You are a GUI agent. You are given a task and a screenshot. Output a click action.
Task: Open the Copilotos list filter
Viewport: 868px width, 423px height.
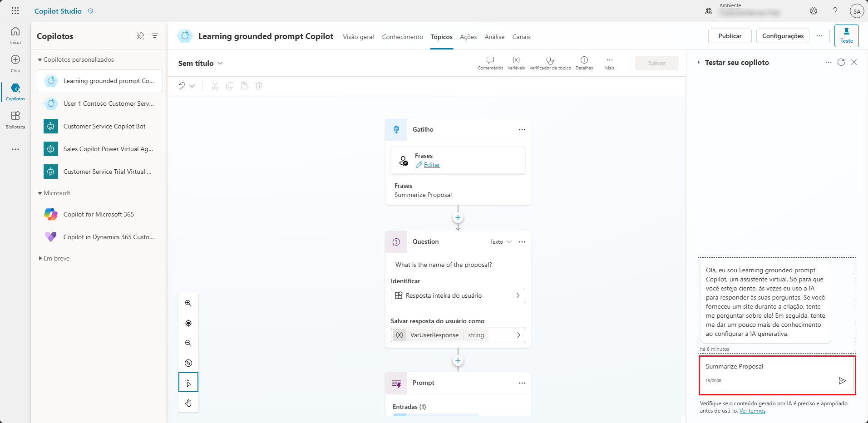(x=155, y=36)
